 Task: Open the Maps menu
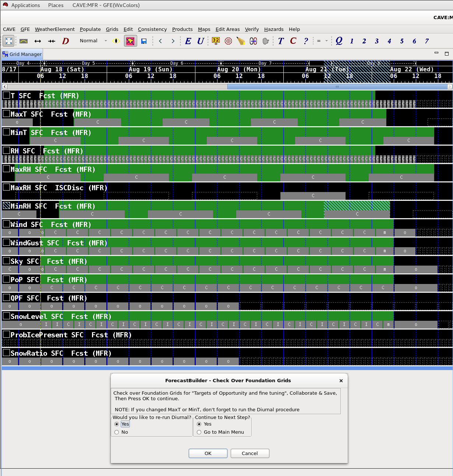[x=204, y=29]
